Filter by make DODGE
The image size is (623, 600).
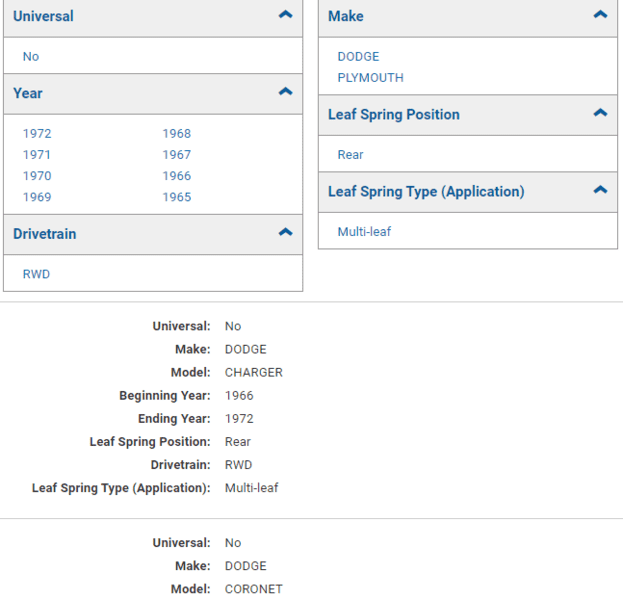[358, 56]
